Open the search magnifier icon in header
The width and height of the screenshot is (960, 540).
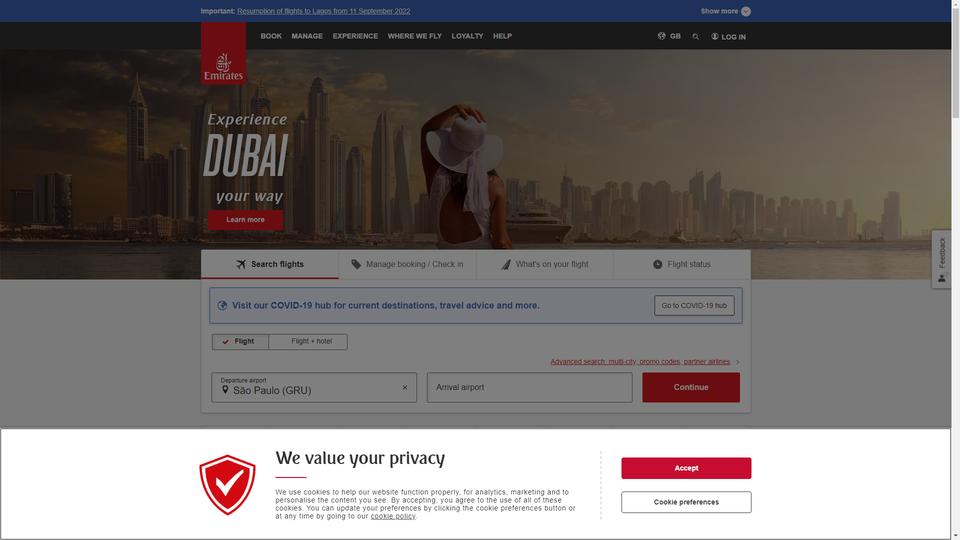(696, 37)
